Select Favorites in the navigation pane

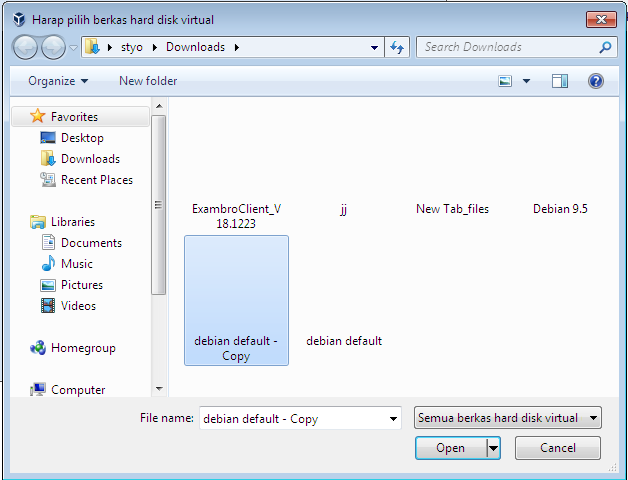pos(81,117)
